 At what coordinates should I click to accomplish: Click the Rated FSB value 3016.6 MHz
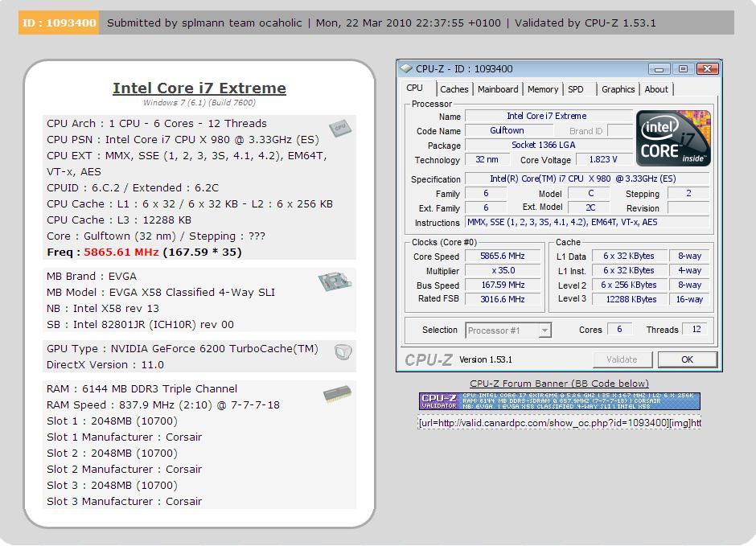503,299
